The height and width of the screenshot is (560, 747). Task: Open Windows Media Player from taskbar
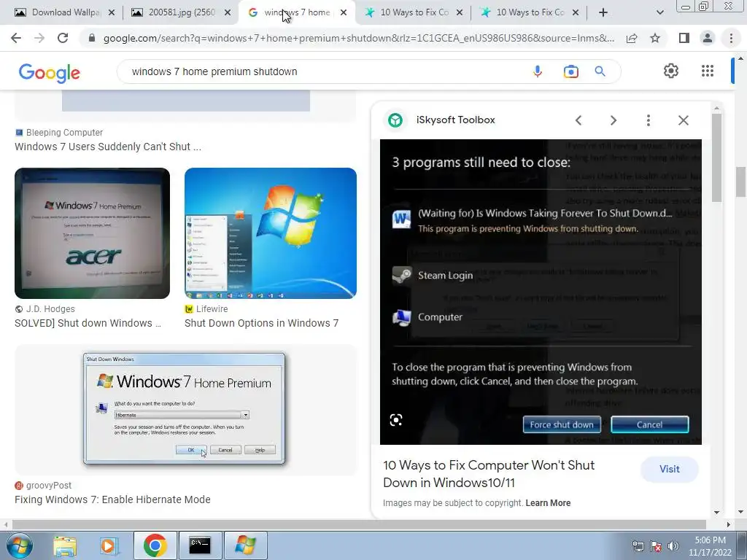(x=109, y=545)
